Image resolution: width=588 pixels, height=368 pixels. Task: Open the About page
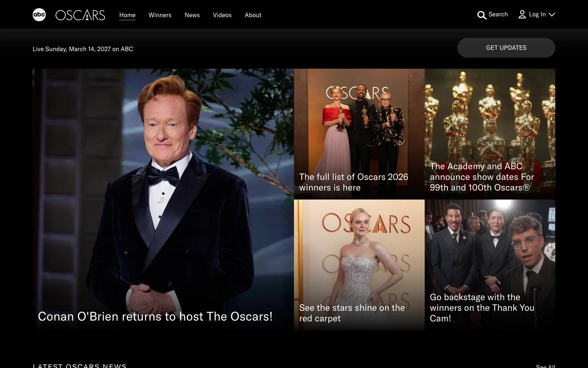253,15
